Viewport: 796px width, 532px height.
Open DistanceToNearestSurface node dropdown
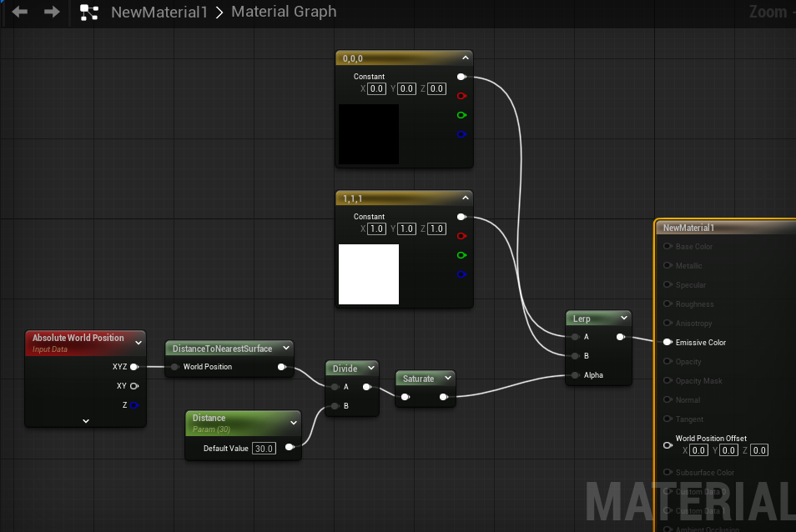click(286, 348)
